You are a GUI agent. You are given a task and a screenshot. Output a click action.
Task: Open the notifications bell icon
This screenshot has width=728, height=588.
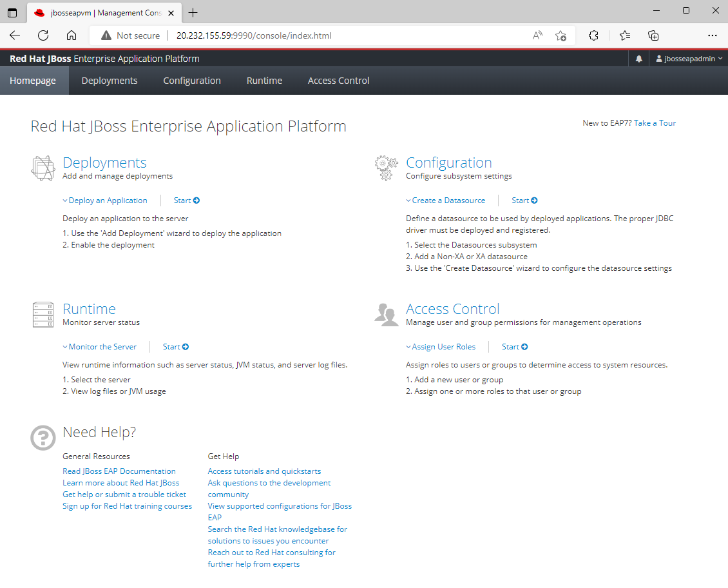tap(639, 59)
